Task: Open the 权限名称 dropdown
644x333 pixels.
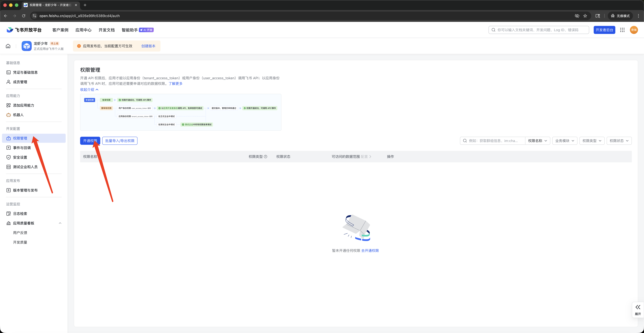Action: 537,141
